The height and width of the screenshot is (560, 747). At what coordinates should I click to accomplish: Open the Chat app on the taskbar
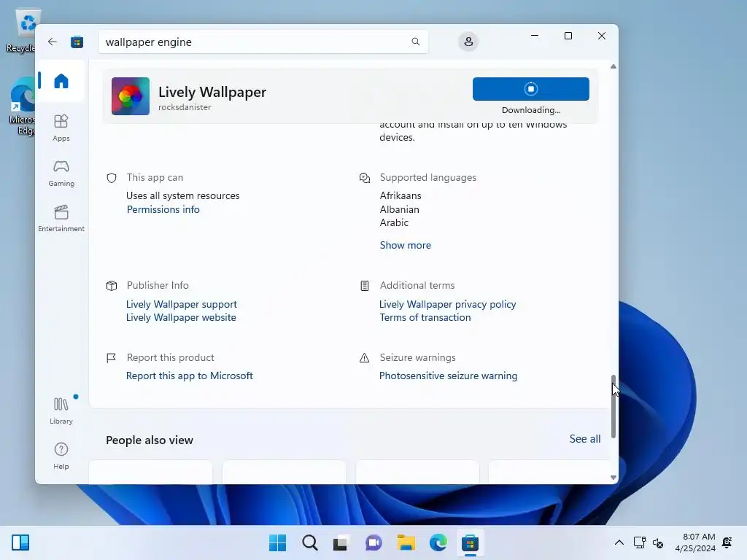click(373, 542)
